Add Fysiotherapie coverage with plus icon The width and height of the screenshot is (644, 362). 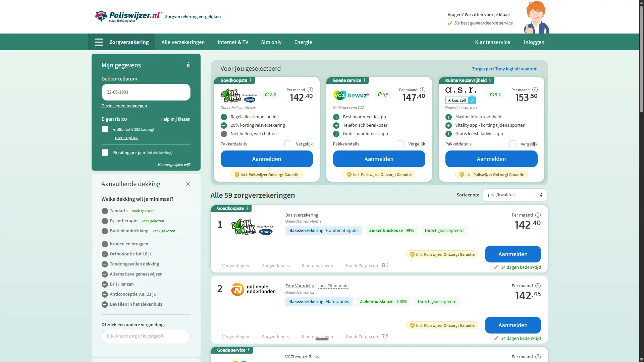[105, 221]
